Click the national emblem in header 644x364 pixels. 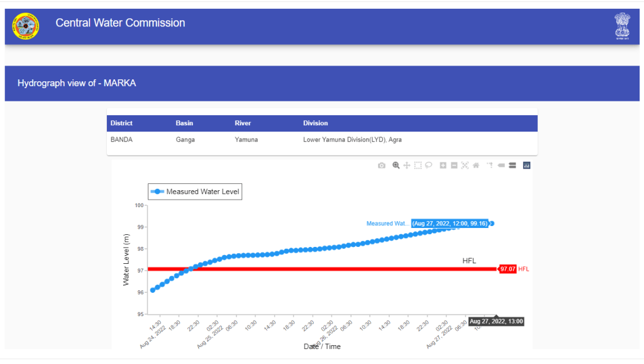tap(621, 26)
